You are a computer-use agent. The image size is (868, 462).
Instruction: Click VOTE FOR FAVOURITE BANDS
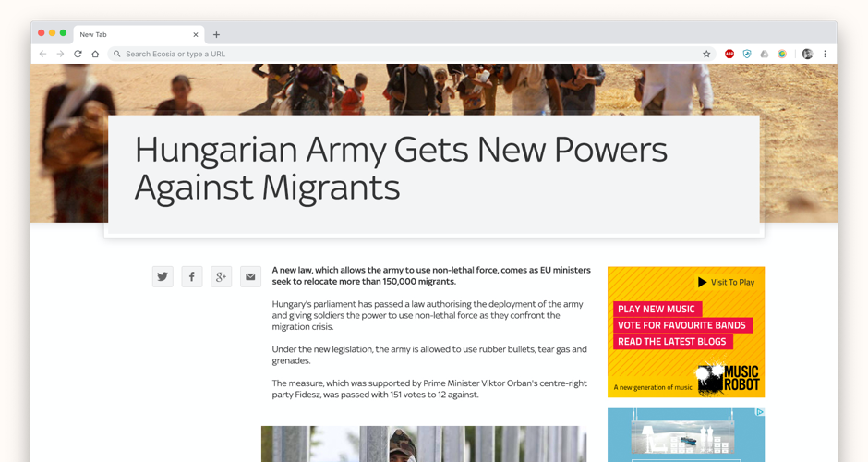682,325
